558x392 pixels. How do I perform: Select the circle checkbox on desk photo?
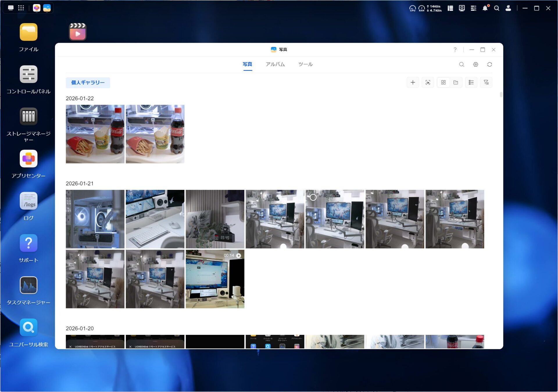click(x=313, y=197)
